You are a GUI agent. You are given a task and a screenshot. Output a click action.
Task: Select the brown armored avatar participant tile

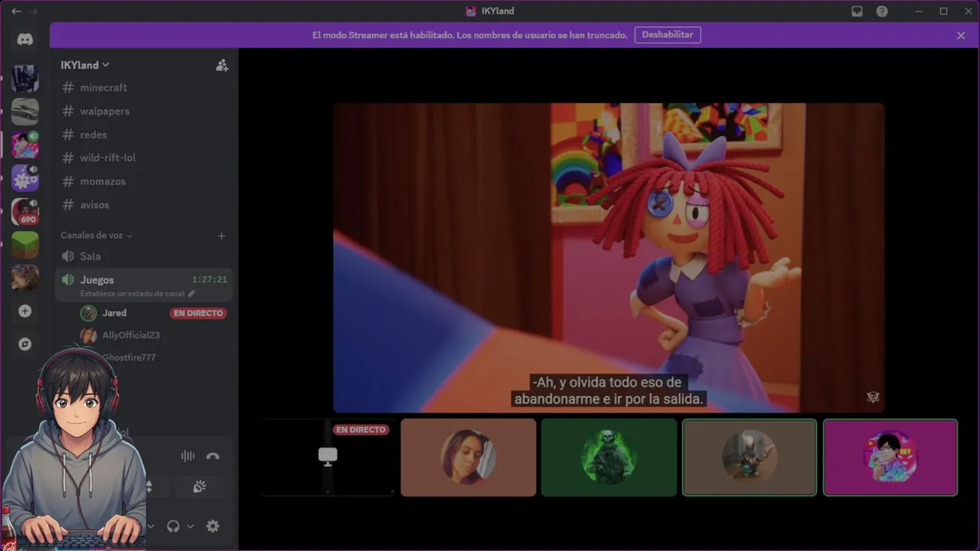point(750,457)
